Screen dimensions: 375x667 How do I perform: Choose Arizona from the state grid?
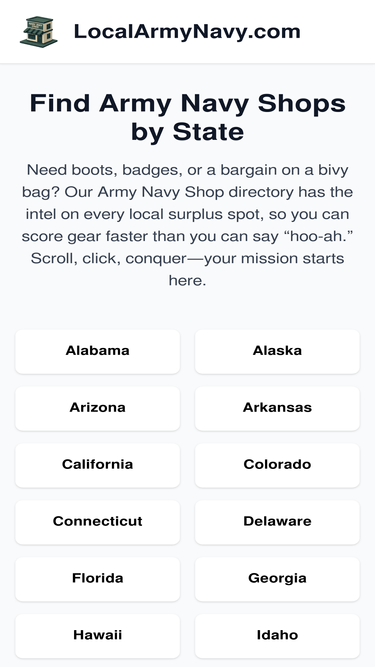pos(97,408)
